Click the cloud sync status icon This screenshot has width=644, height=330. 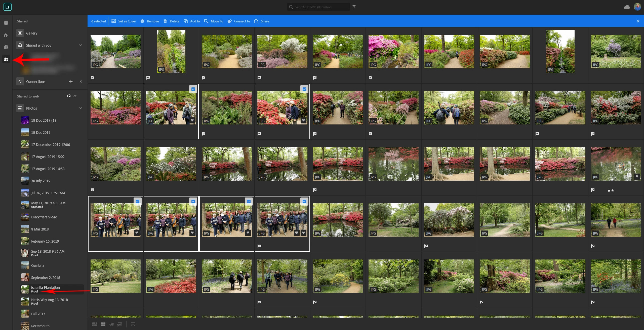[627, 7]
